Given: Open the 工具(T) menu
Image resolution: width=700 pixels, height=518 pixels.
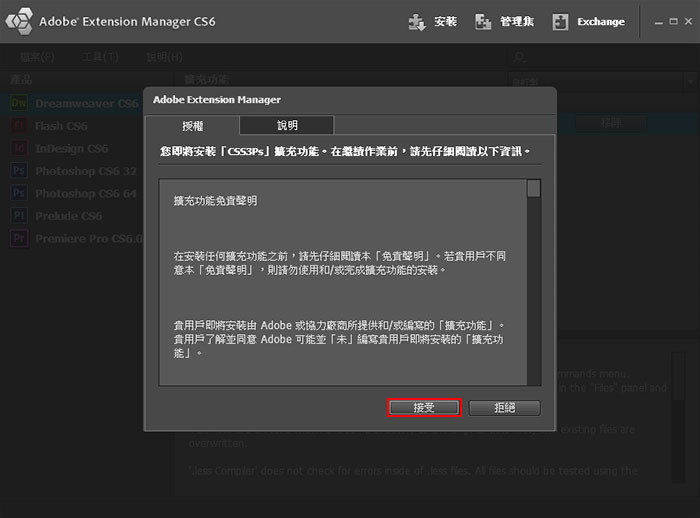Looking at the screenshot, I should tap(100, 57).
